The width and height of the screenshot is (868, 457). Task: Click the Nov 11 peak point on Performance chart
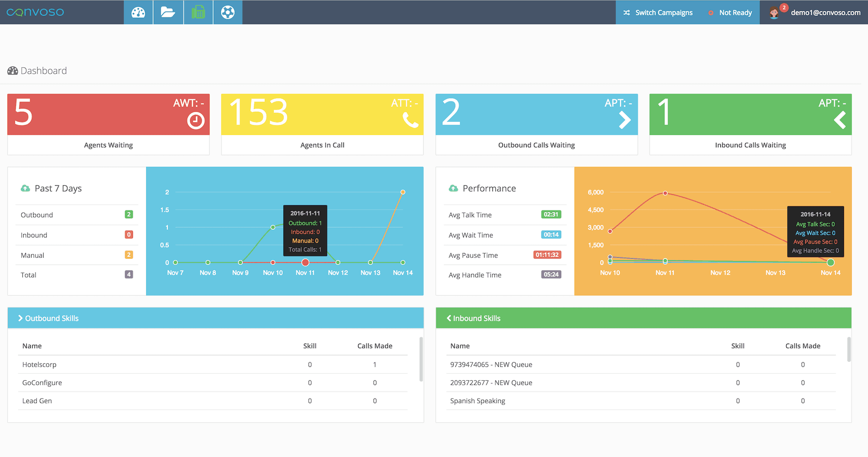(665, 193)
